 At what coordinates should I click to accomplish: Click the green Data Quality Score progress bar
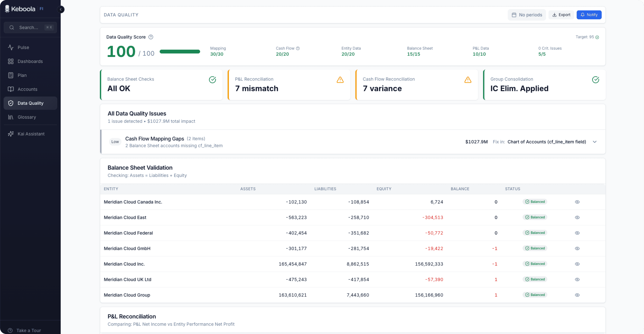180,52
